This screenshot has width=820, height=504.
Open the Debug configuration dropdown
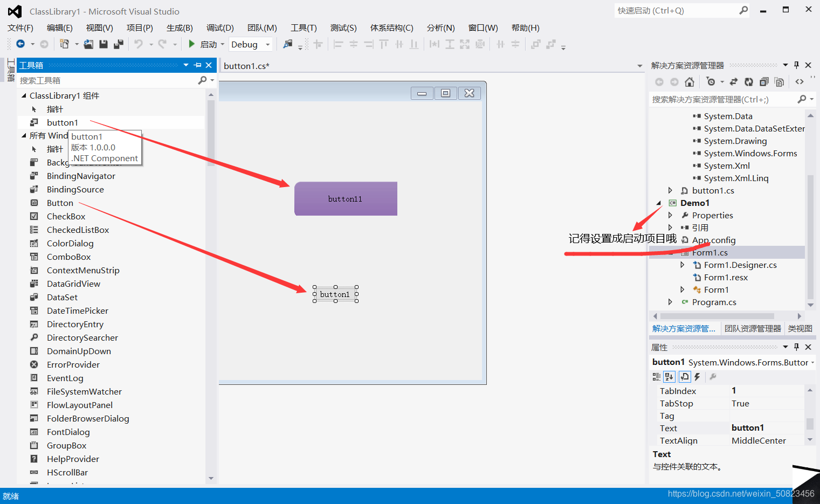tap(267, 44)
